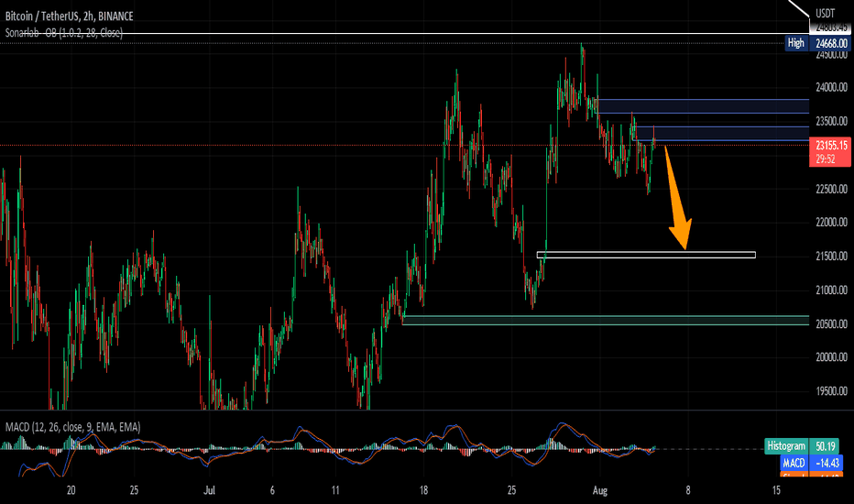Click the Histogram value 50.19

point(826,446)
